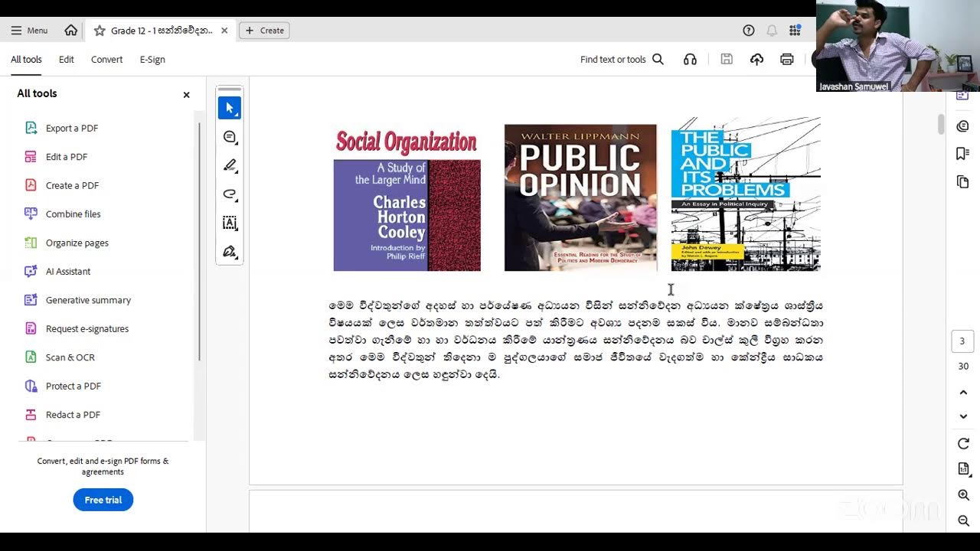Choose the Highlight pen tool
Screen dimensions: 980x551
230,165
